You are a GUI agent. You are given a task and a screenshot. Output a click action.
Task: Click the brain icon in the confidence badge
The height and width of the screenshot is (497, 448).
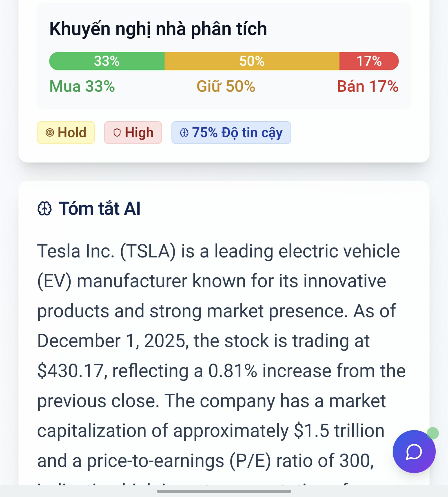184,133
